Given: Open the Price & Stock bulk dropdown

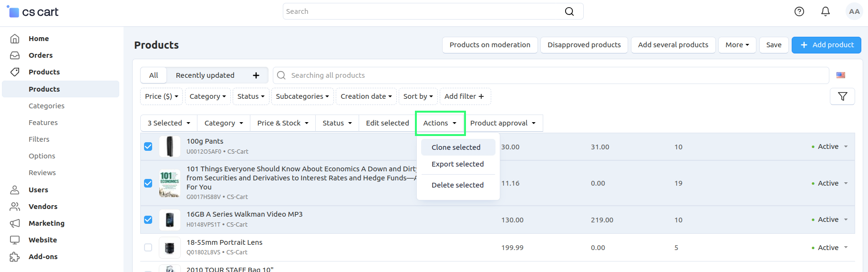Looking at the screenshot, I should (283, 123).
